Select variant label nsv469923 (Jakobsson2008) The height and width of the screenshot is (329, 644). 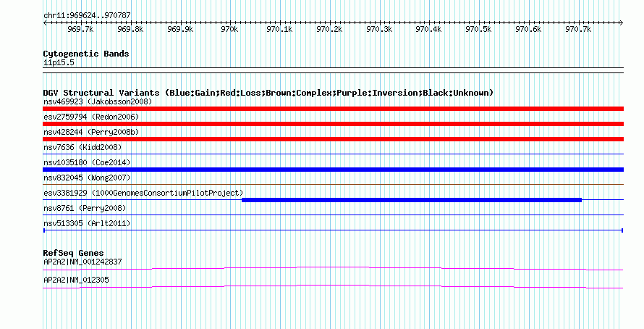coord(98,101)
